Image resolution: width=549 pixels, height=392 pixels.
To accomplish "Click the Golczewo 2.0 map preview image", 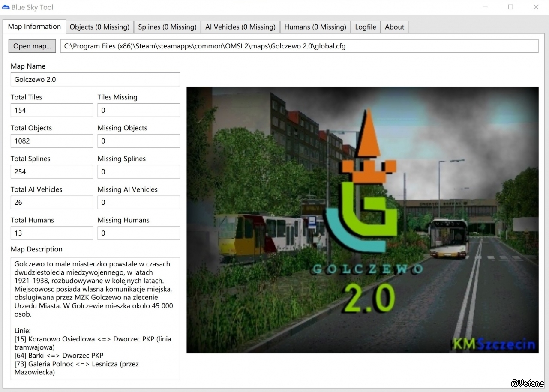I will click(x=362, y=220).
